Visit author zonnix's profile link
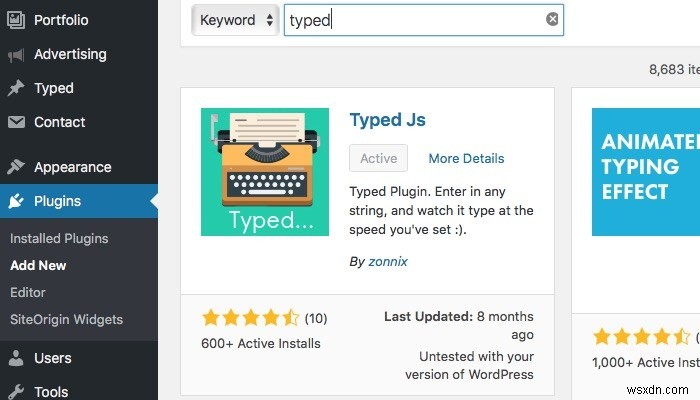Screen dimensions: 700x400 [x=388, y=261]
